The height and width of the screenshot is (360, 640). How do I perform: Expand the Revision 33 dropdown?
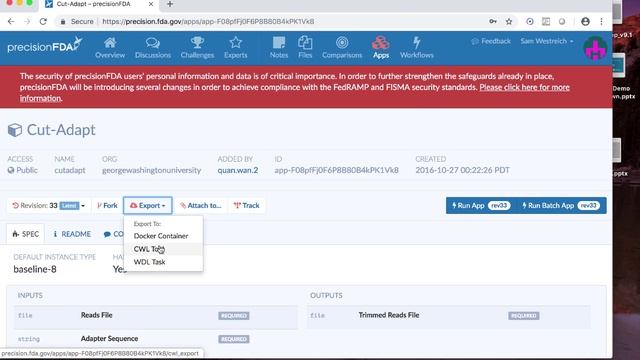point(49,205)
